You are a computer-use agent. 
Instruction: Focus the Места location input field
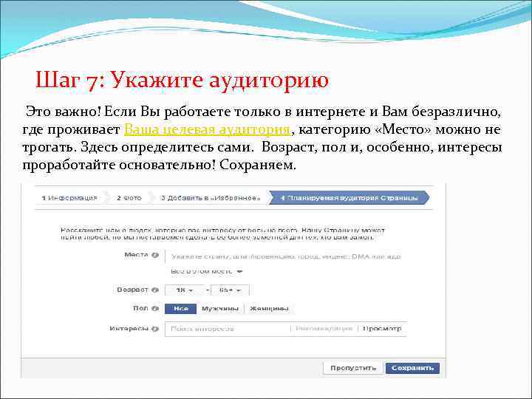pyautogui.click(x=285, y=257)
